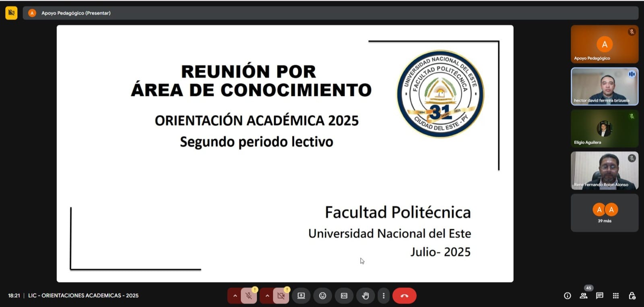Select Rene Fernando Rolon Alonso video tile
644x307 pixels.
pyautogui.click(x=605, y=171)
